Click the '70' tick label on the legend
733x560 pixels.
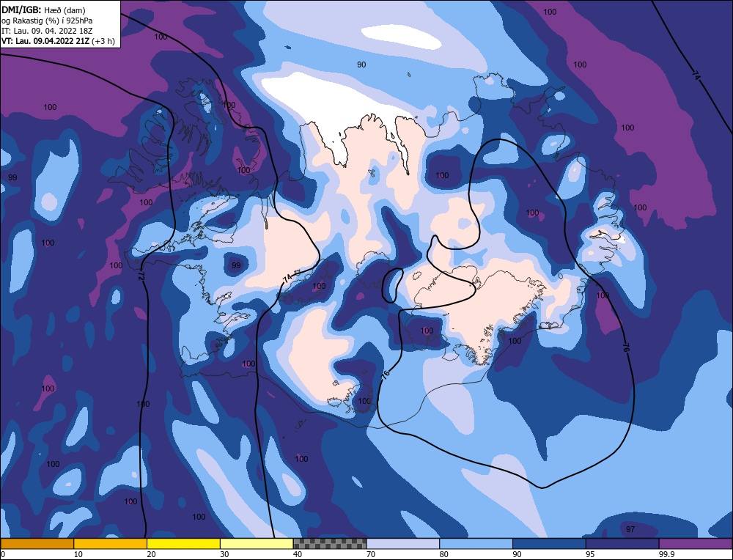pos(371,554)
